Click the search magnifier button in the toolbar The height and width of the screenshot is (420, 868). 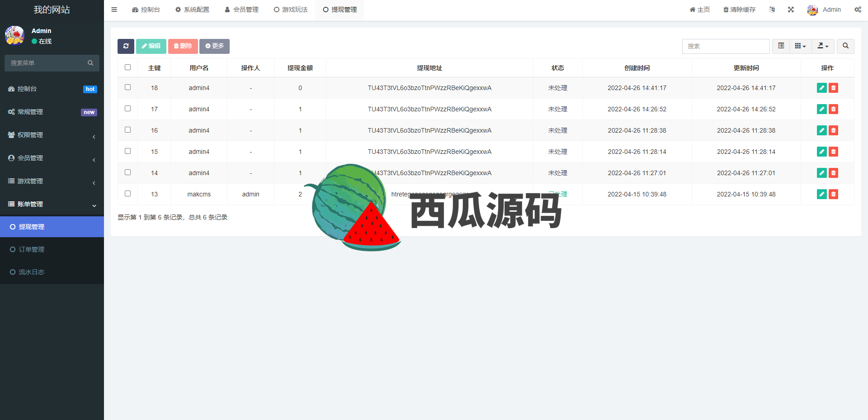pos(845,46)
